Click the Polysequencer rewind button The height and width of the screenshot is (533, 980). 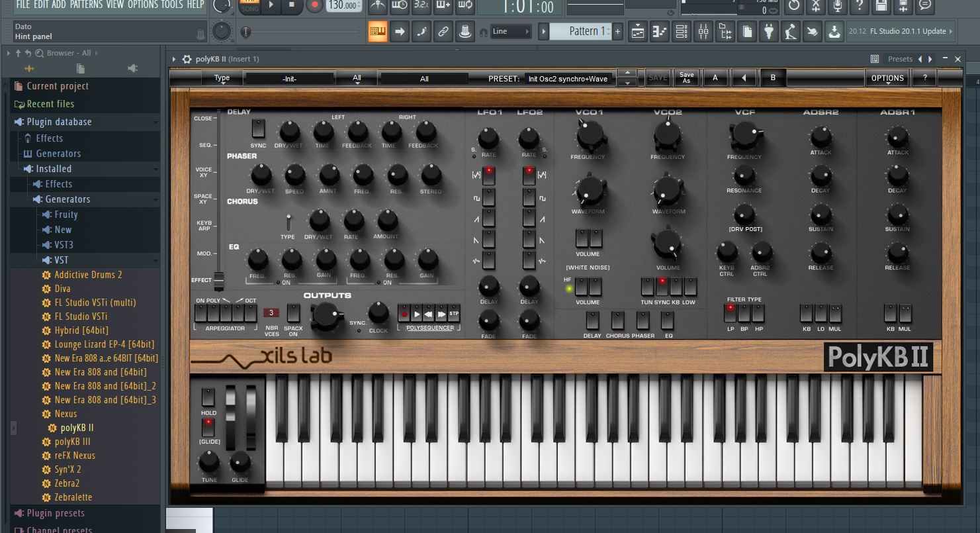pos(429,314)
